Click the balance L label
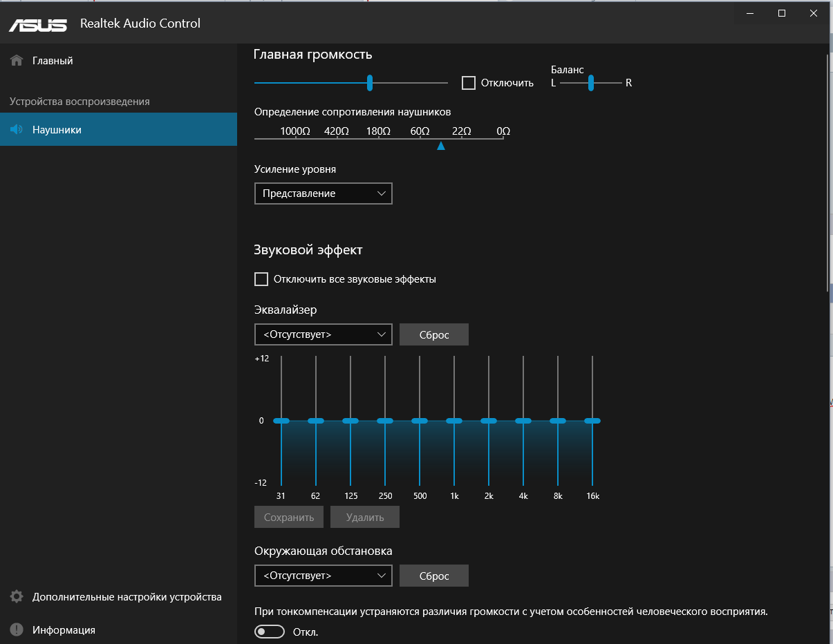Viewport: 833px width, 644px height. 553,83
